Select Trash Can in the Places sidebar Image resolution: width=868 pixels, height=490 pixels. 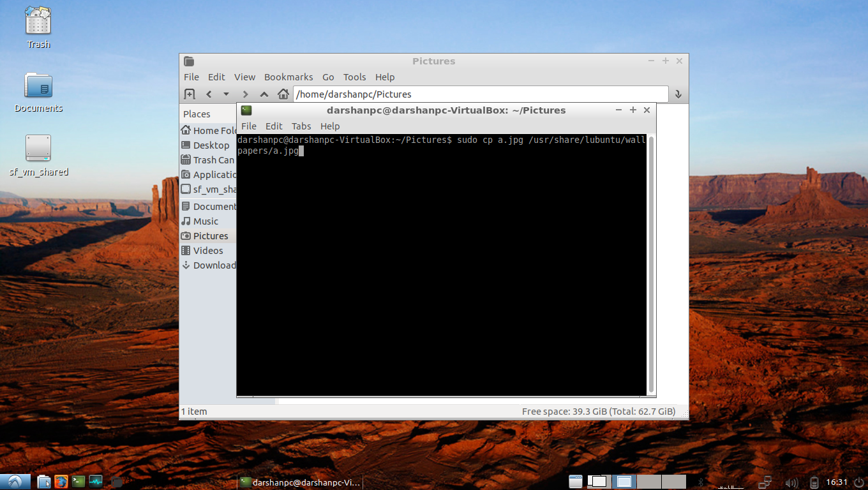[x=213, y=160]
